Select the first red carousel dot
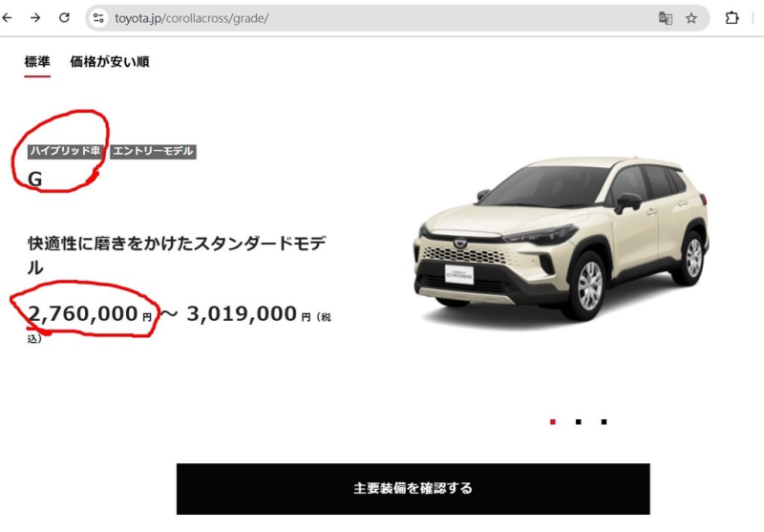This screenshot has height=532, width=764. tap(553, 422)
